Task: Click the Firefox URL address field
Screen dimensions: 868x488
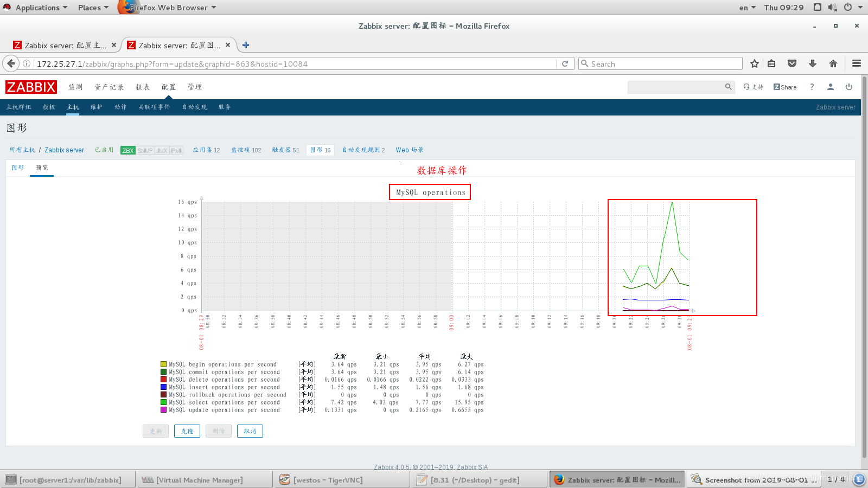Action: coord(296,63)
